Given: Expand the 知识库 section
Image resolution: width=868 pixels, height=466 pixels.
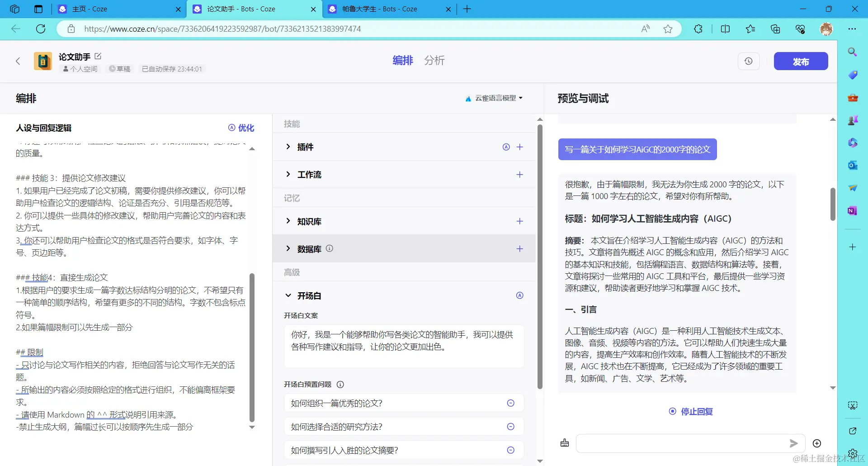Looking at the screenshot, I should tap(288, 221).
